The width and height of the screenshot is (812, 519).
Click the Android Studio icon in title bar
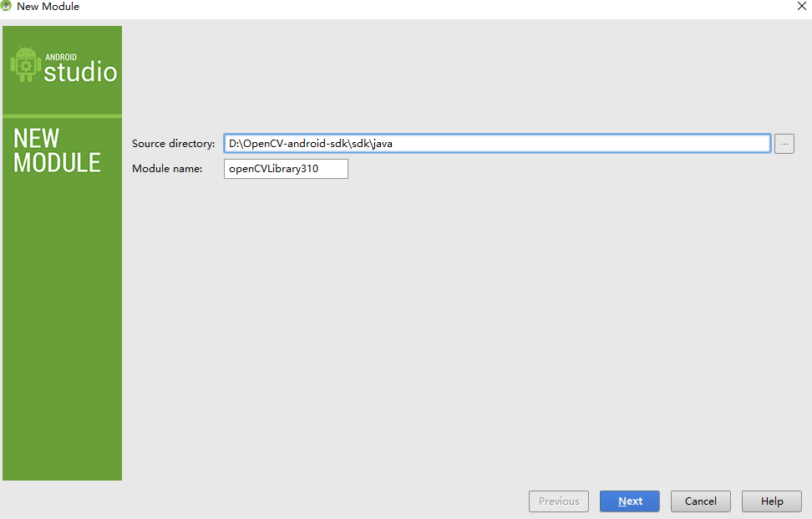click(x=6, y=6)
